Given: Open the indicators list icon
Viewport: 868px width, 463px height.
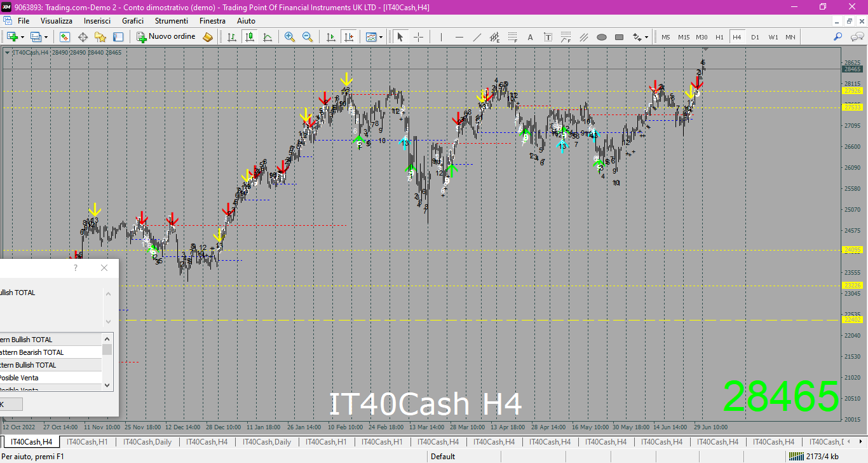Looking at the screenshot, I should point(371,37).
